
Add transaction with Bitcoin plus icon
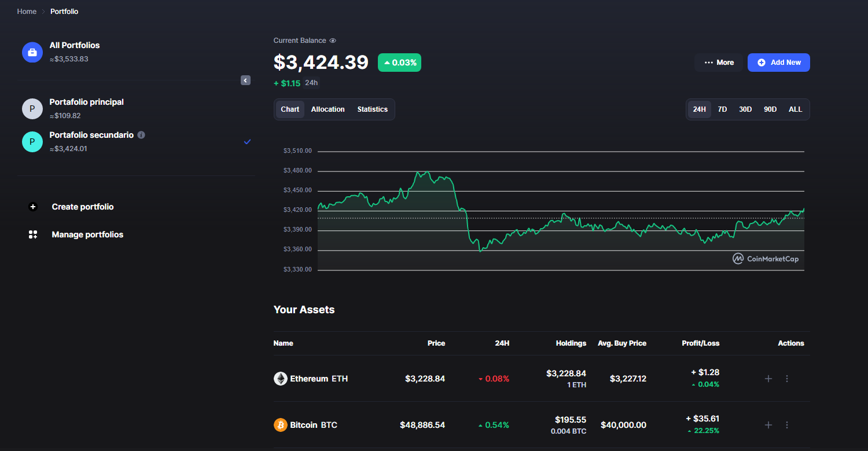coord(768,425)
